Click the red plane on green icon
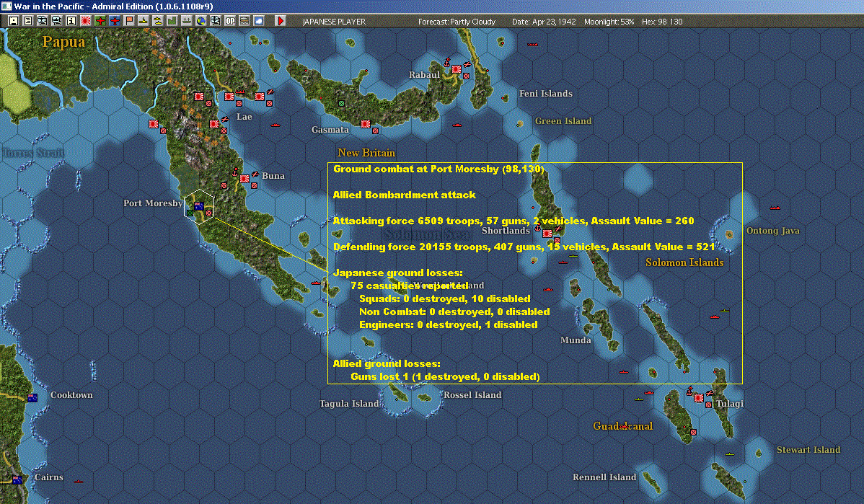The width and height of the screenshot is (864, 504). coord(100,21)
